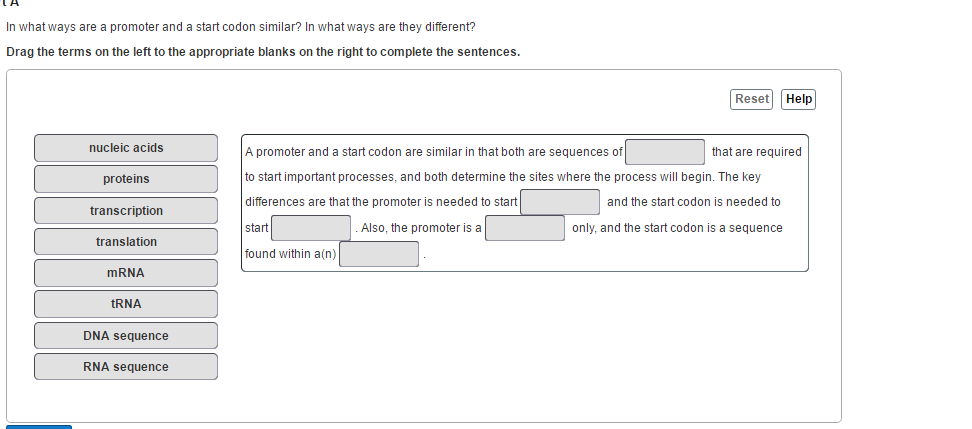Click the bold drag instructions text
972x429 pixels.
[263, 52]
